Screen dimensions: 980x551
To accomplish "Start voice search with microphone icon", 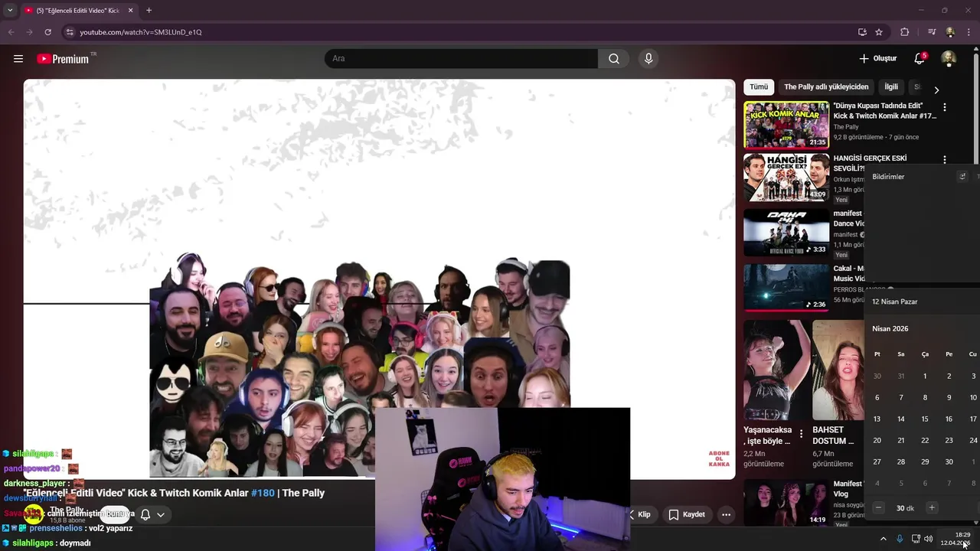I will [x=648, y=59].
